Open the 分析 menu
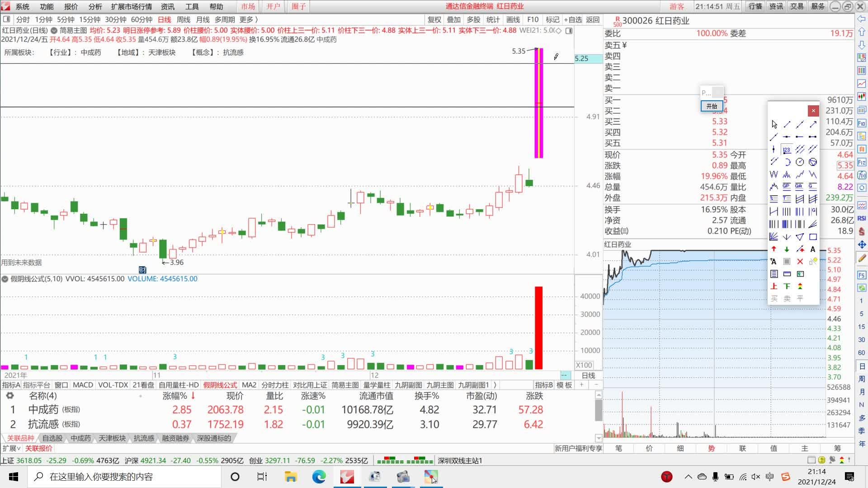The image size is (868, 488). [x=95, y=6]
